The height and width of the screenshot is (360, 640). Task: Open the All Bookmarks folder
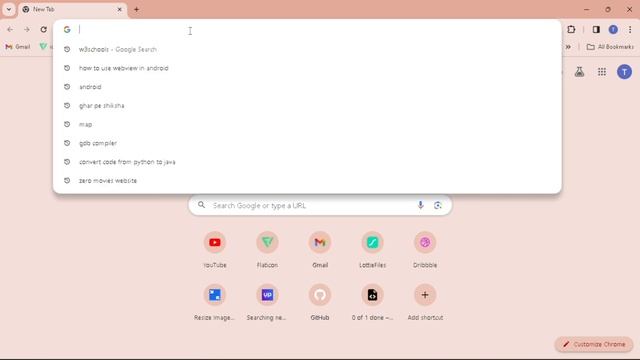tap(610, 47)
